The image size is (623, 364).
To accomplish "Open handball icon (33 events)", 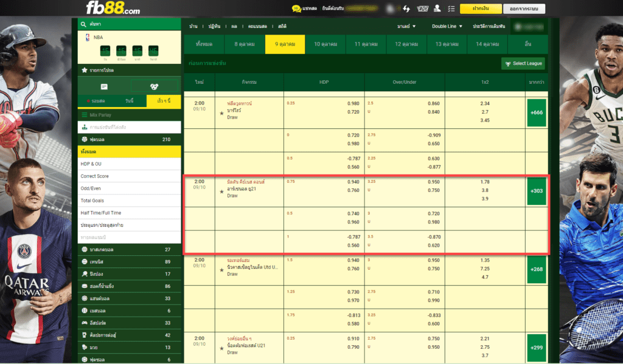I will (x=84, y=298).
